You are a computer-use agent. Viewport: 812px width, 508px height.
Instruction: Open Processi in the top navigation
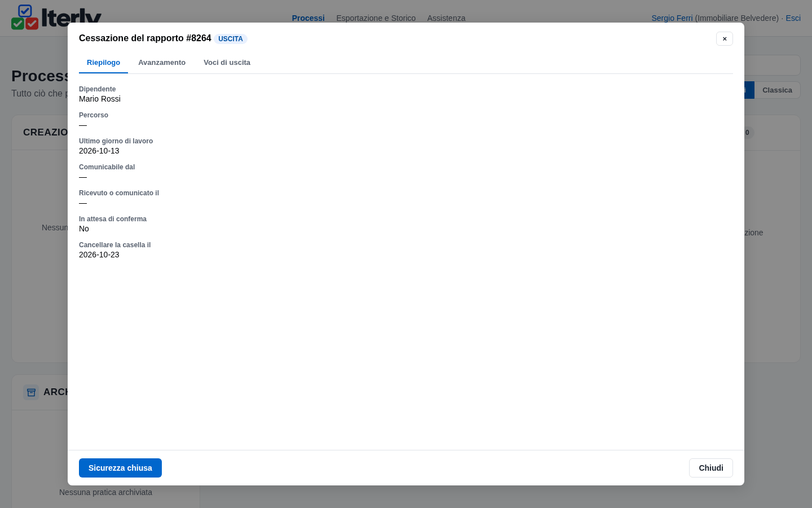point(308,18)
